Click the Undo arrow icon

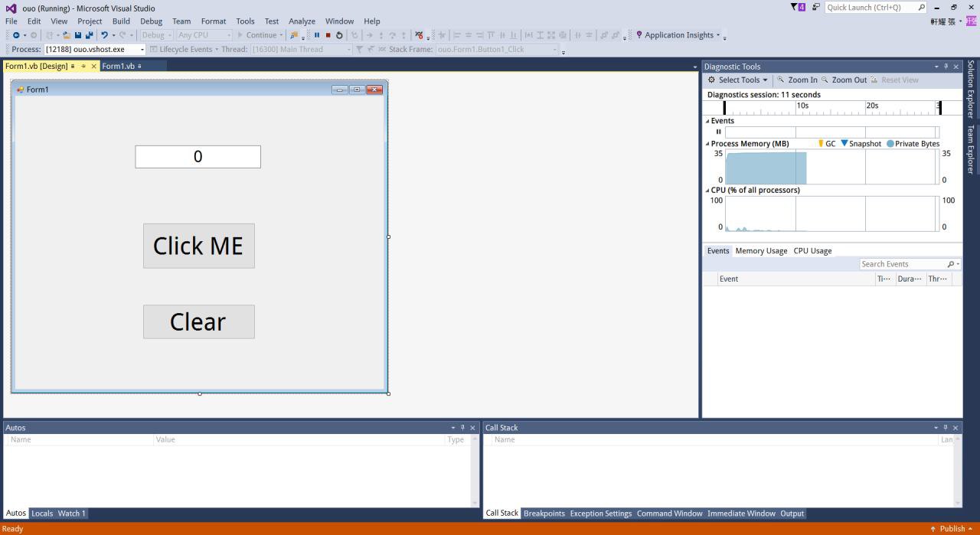click(104, 35)
